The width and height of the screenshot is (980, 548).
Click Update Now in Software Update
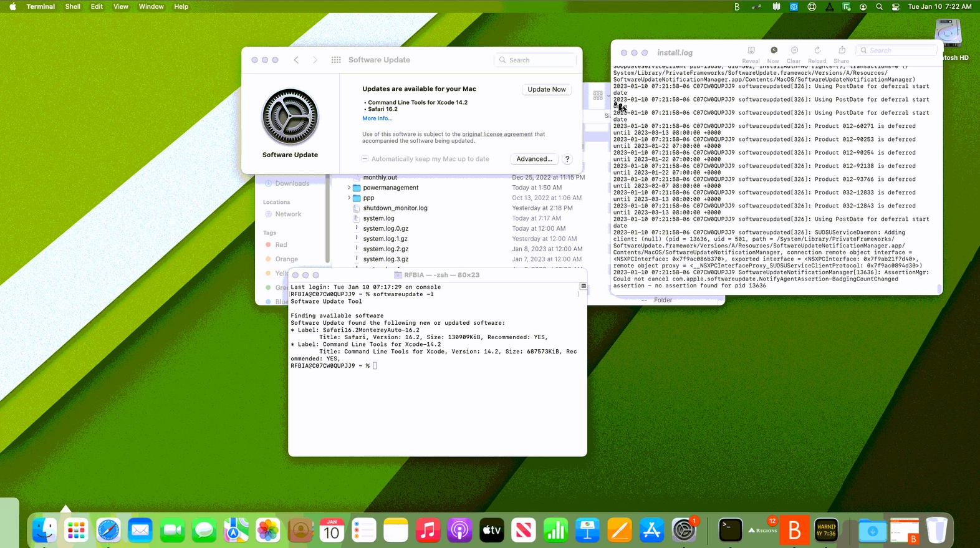[547, 89]
